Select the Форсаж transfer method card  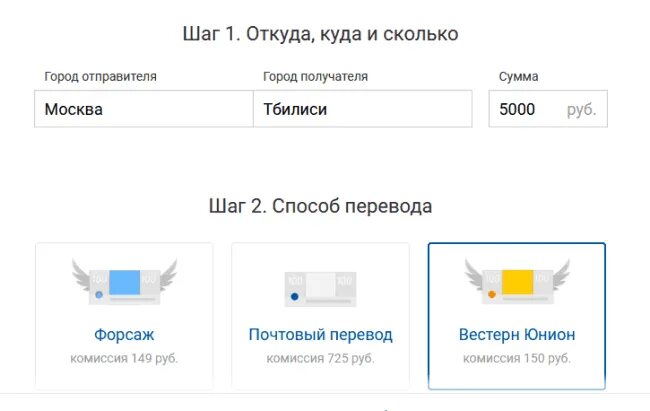click(x=124, y=316)
